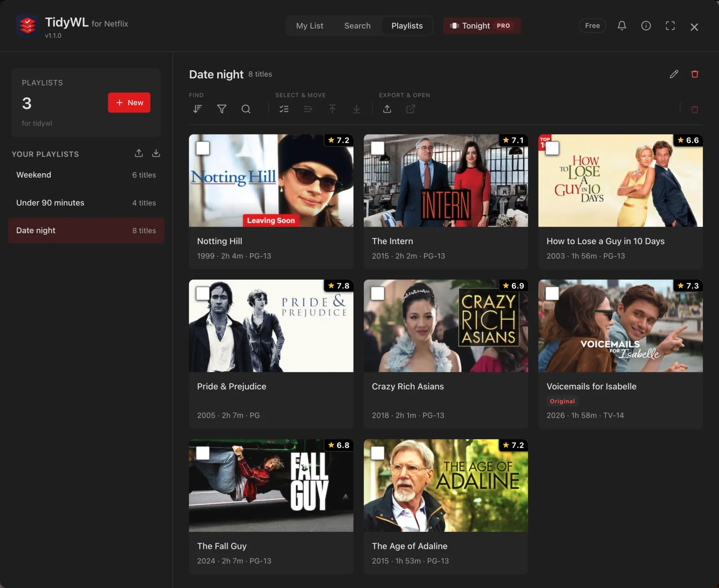Select the Playlists tab
The image size is (719, 588).
407,26
